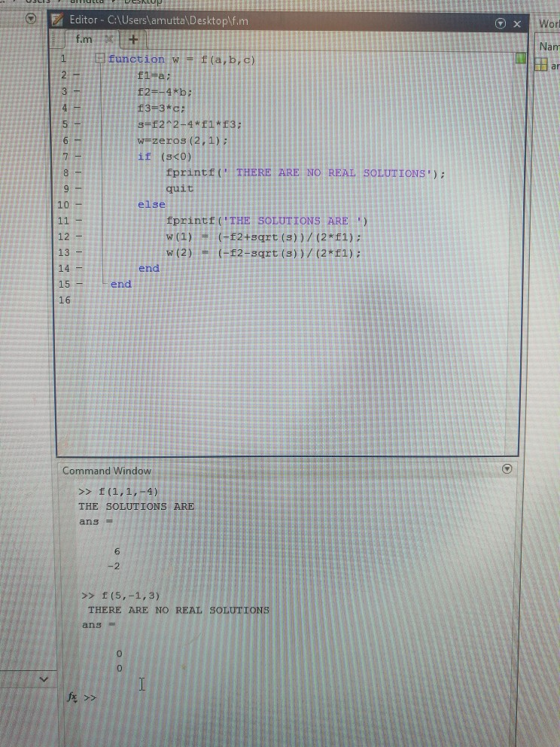Close the f.m tab
The width and height of the screenshot is (560, 747).
109,40
